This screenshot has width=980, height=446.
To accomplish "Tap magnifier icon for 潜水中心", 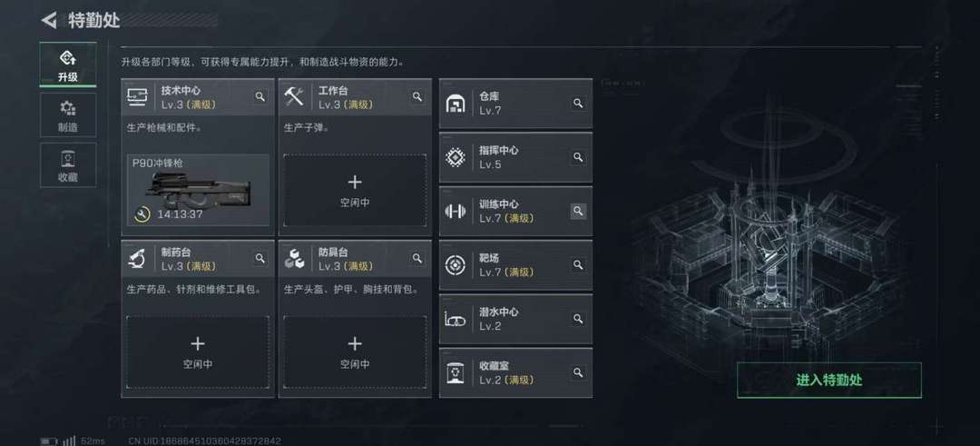I will [578, 319].
